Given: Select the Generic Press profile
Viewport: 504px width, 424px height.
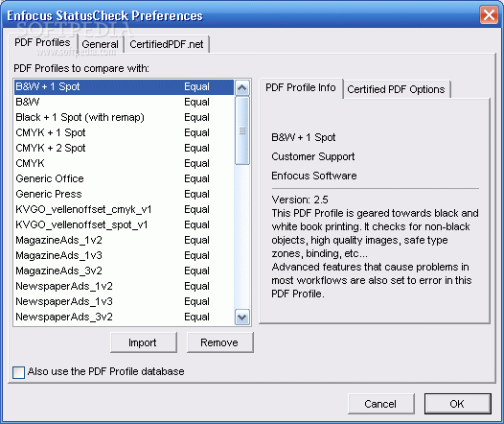Looking at the screenshot, I should 124,194.
